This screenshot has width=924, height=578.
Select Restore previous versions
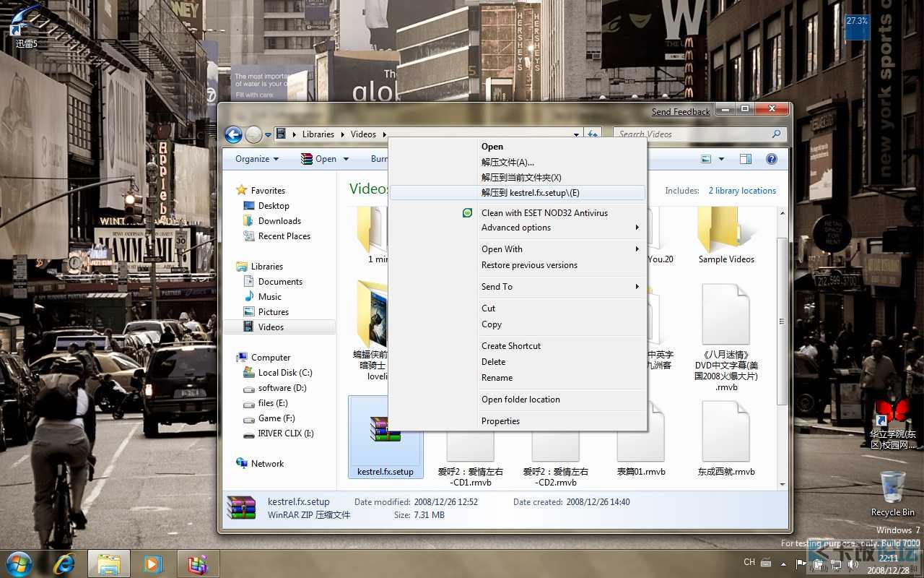click(x=517, y=265)
